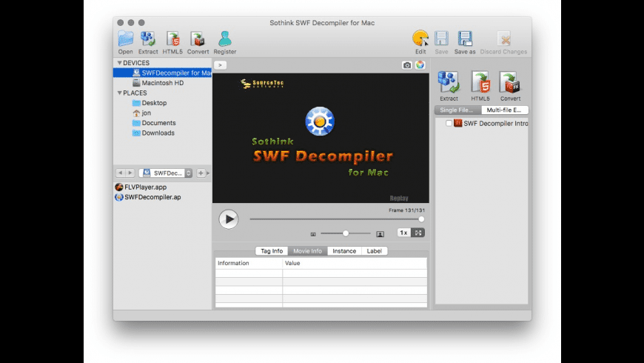
Task: Check the SWF Decompiler Intro checkbox
Action: pyautogui.click(x=449, y=123)
